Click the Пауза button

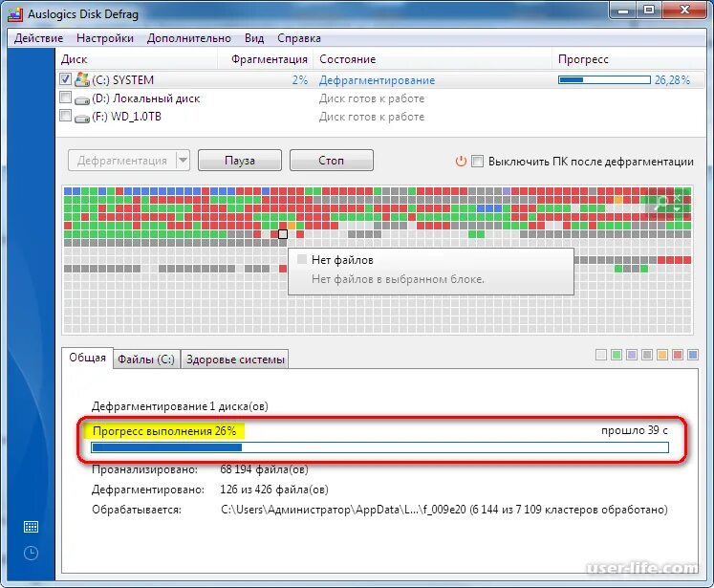(240, 161)
